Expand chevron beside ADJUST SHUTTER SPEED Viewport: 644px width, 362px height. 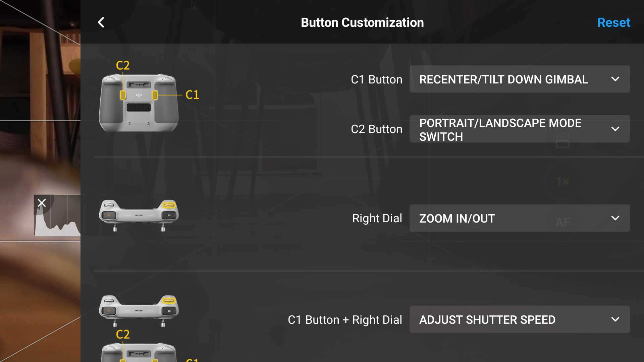(x=615, y=319)
